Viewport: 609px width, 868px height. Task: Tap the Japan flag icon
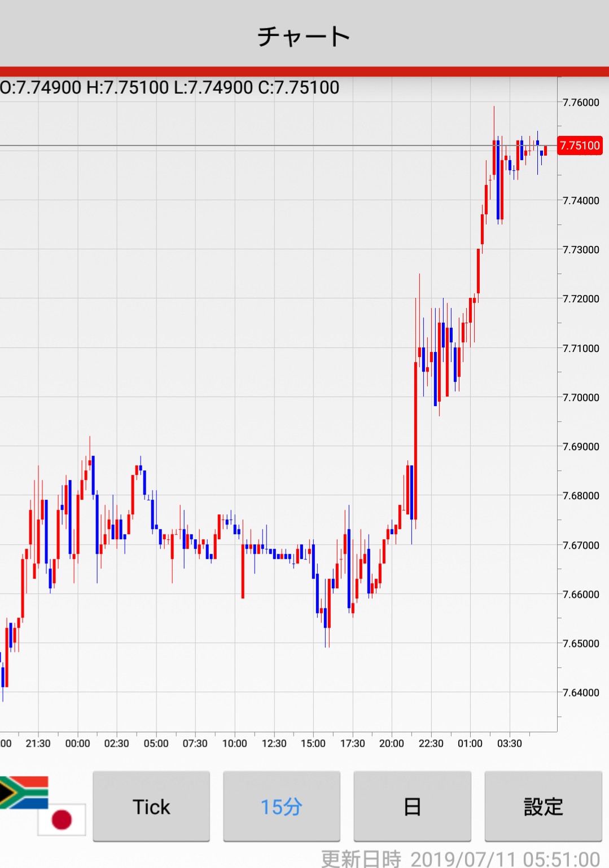[62, 819]
